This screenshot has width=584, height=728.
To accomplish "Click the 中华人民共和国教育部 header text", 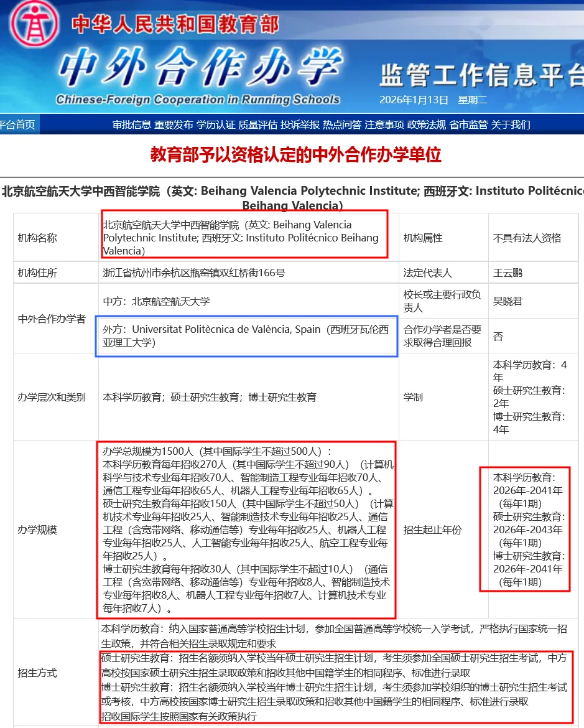I will click(x=175, y=24).
